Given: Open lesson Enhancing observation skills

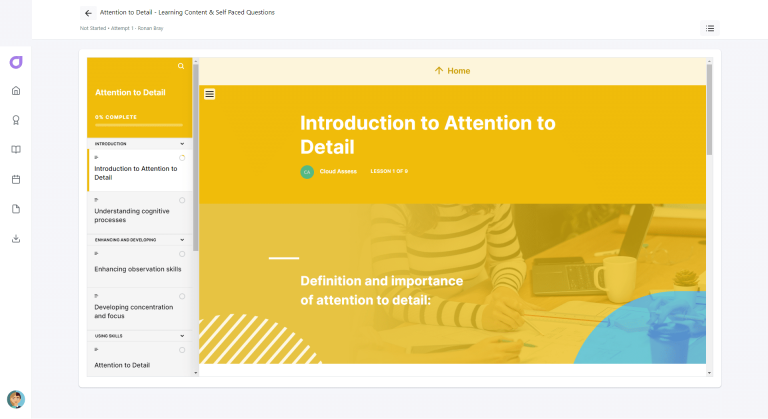Looking at the screenshot, I should tap(140, 267).
